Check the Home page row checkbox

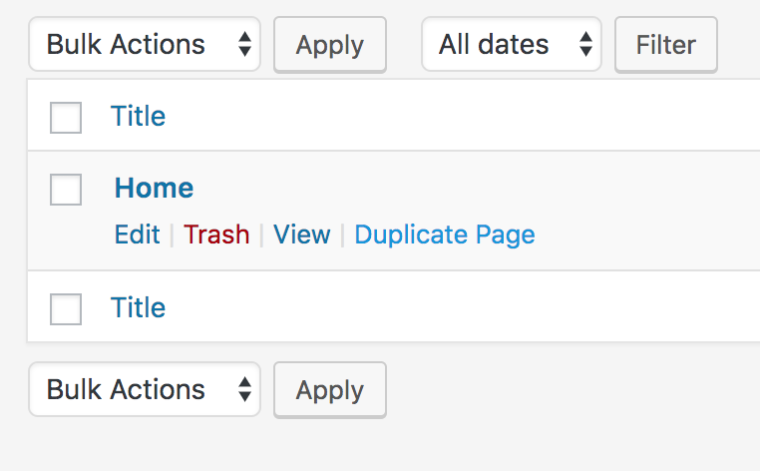pos(66,189)
